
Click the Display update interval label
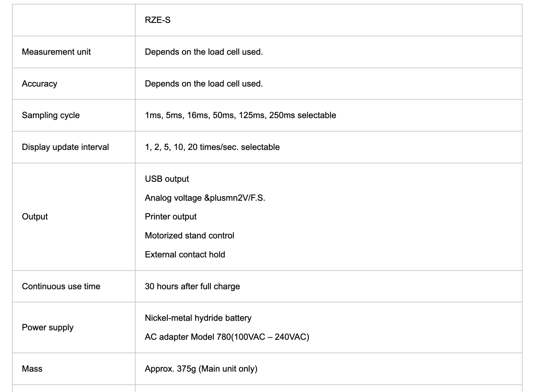point(65,147)
